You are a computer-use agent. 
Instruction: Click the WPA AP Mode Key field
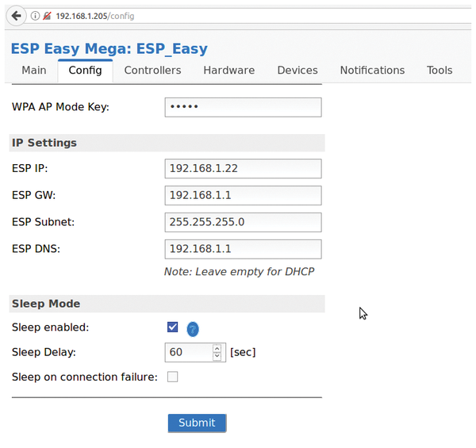coord(244,107)
